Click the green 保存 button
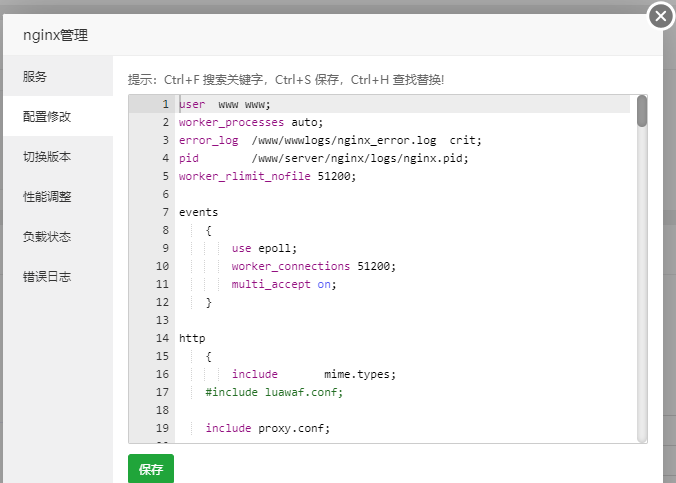676x483 pixels. [151, 469]
